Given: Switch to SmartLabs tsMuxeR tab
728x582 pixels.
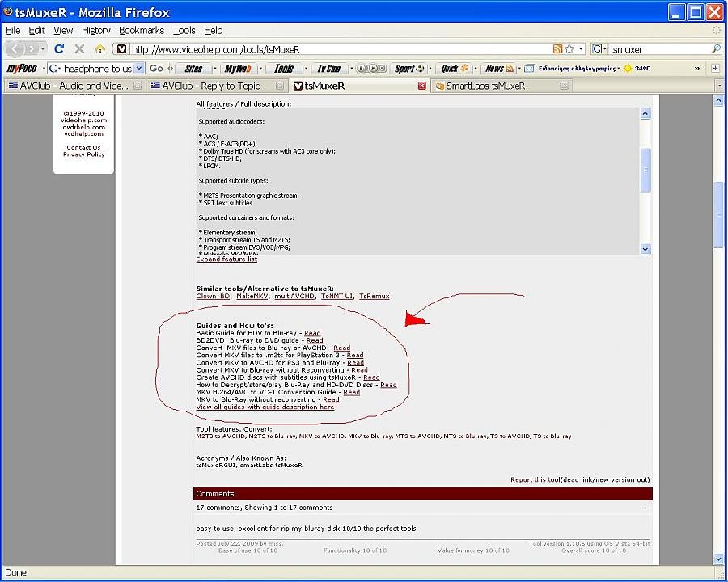Looking at the screenshot, I should click(485, 86).
